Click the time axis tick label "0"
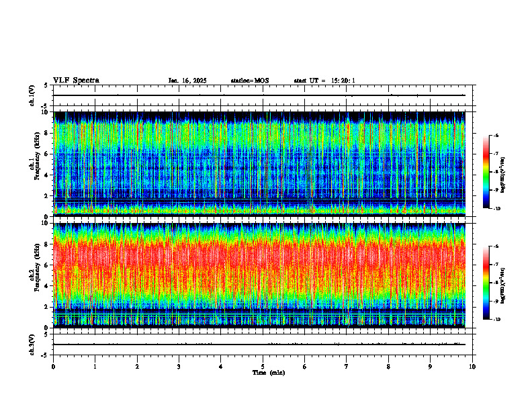This screenshot has height=411, width=532. [53, 367]
